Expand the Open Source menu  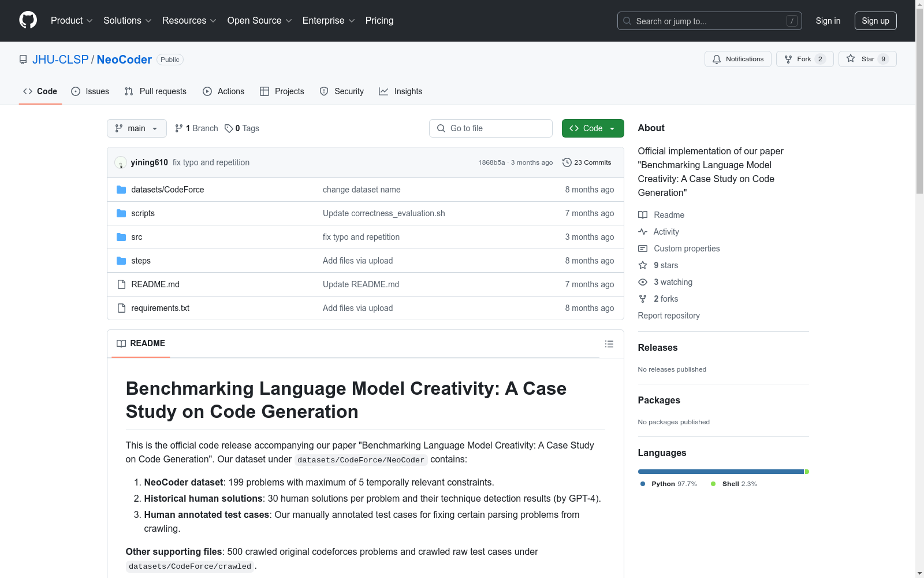(x=260, y=21)
